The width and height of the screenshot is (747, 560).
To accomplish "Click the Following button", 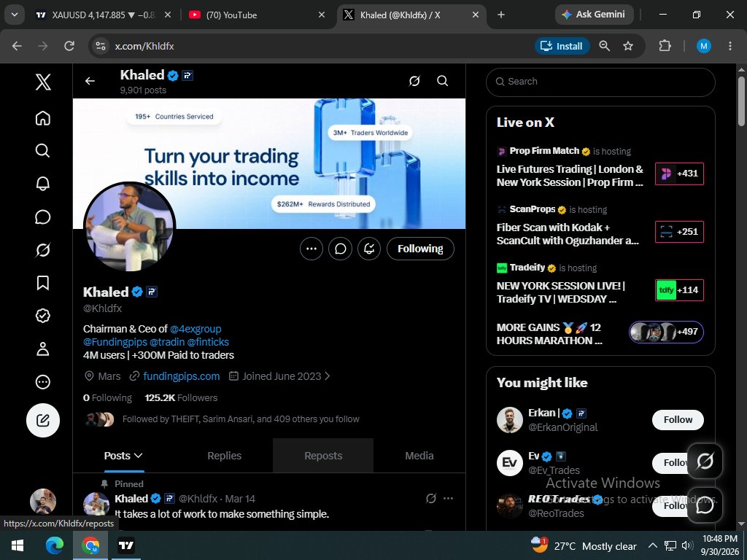I will point(420,249).
